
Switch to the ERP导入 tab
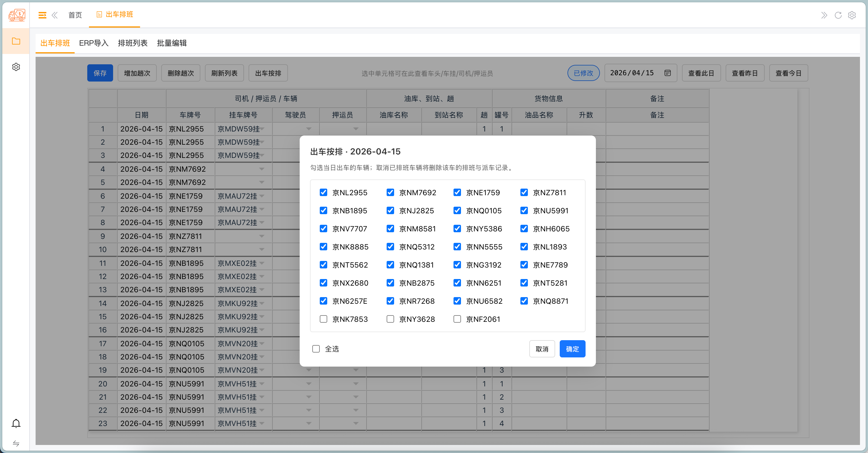[x=94, y=43]
